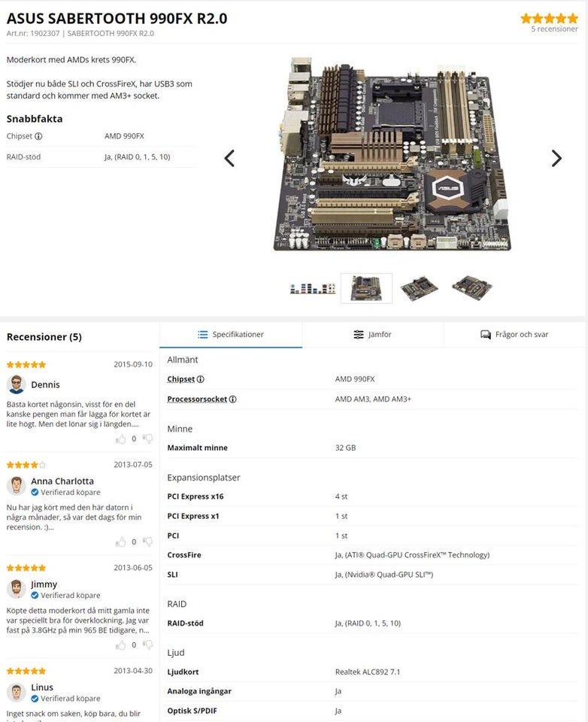The image size is (588, 722).
Task: Open the Specifikationer tab
Action: [x=231, y=335]
